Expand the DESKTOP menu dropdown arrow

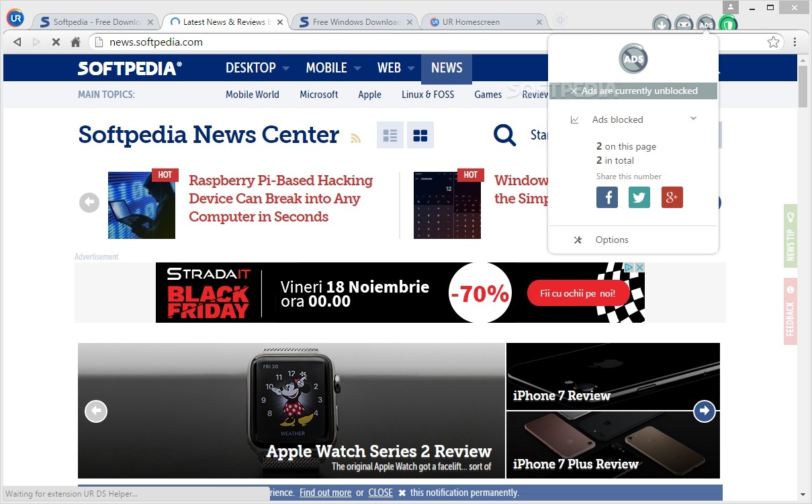point(285,68)
